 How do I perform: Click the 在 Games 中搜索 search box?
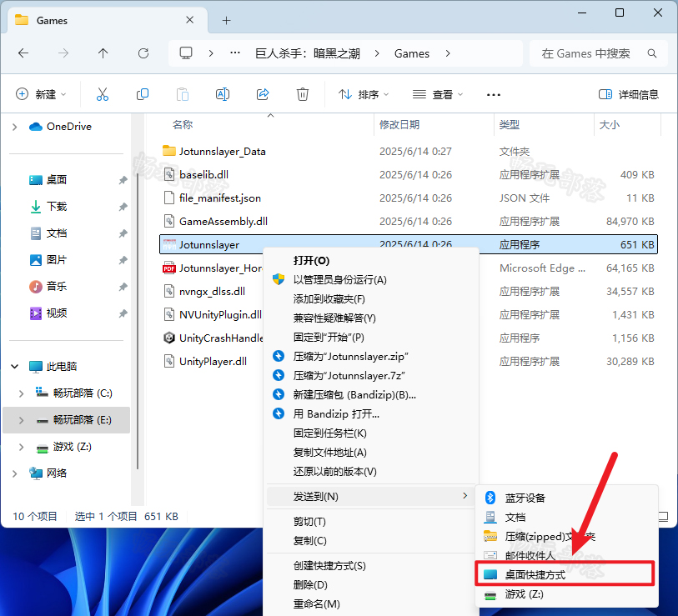[x=599, y=53]
